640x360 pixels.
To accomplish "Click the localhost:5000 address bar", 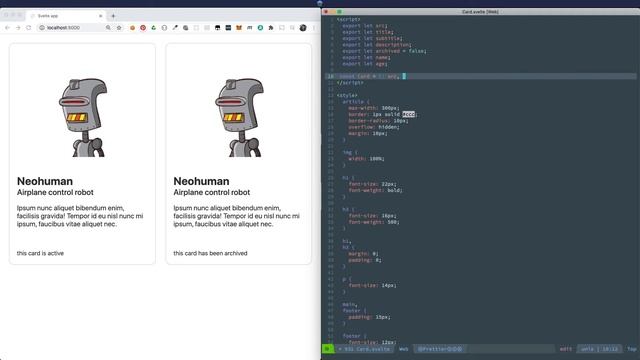I will [x=71, y=28].
